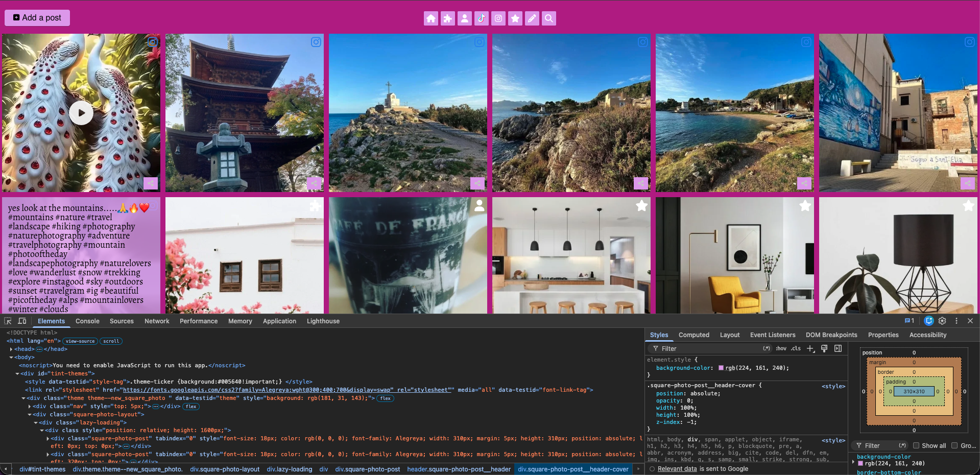
Task: Click the puzzle piece filter icon
Action: 448,18
